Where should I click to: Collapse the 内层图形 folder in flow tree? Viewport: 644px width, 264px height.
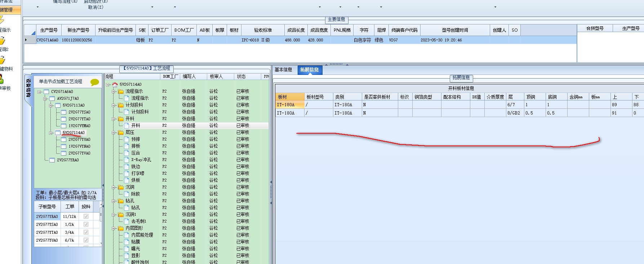(114, 228)
